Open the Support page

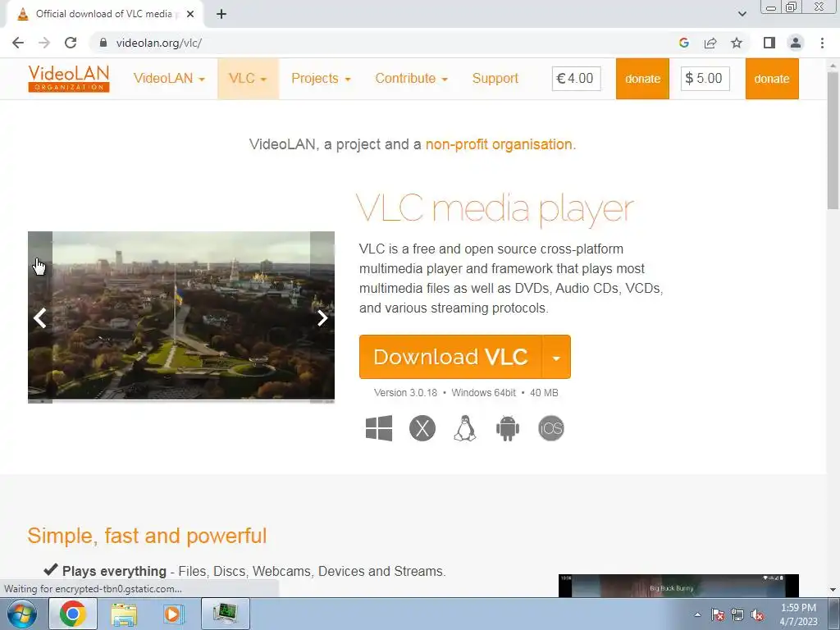495,78
